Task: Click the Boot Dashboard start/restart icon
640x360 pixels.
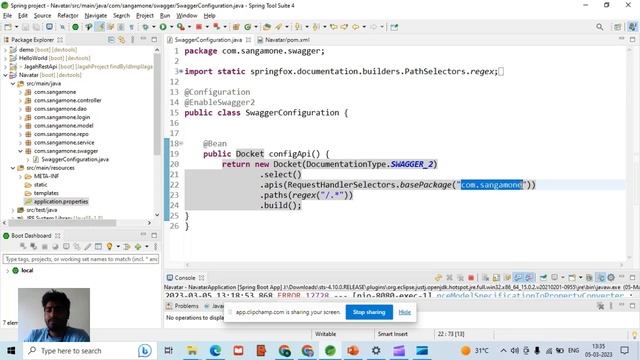Action: (23, 247)
